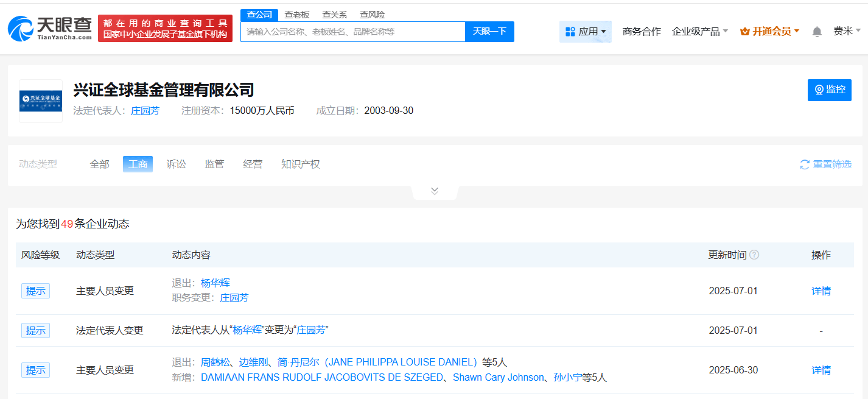Open legal representative 庄园芳 link
This screenshot has height=399, width=868.
(145, 111)
